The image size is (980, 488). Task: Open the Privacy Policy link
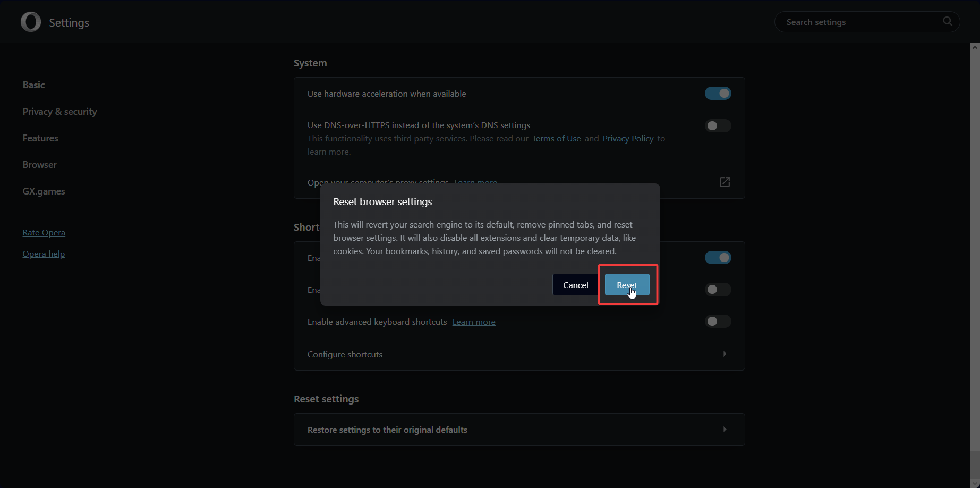point(628,139)
